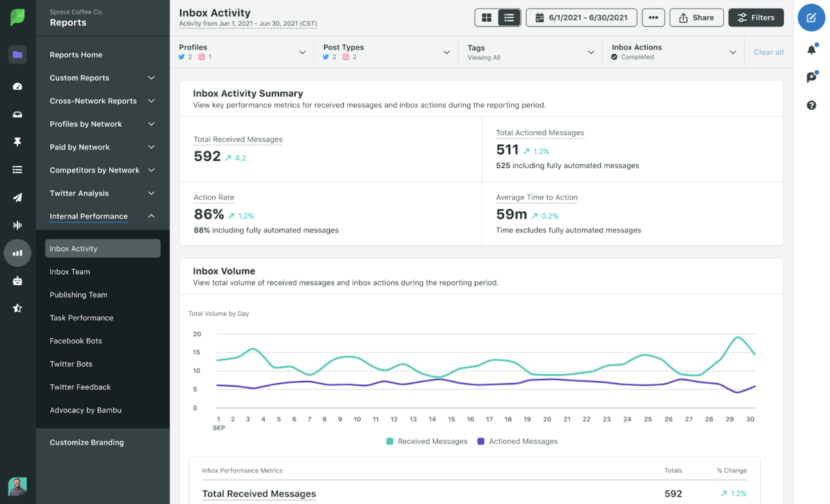
Task: Click the date range 6/1/2021 - 6/30/2021 button
Action: pyautogui.click(x=581, y=17)
